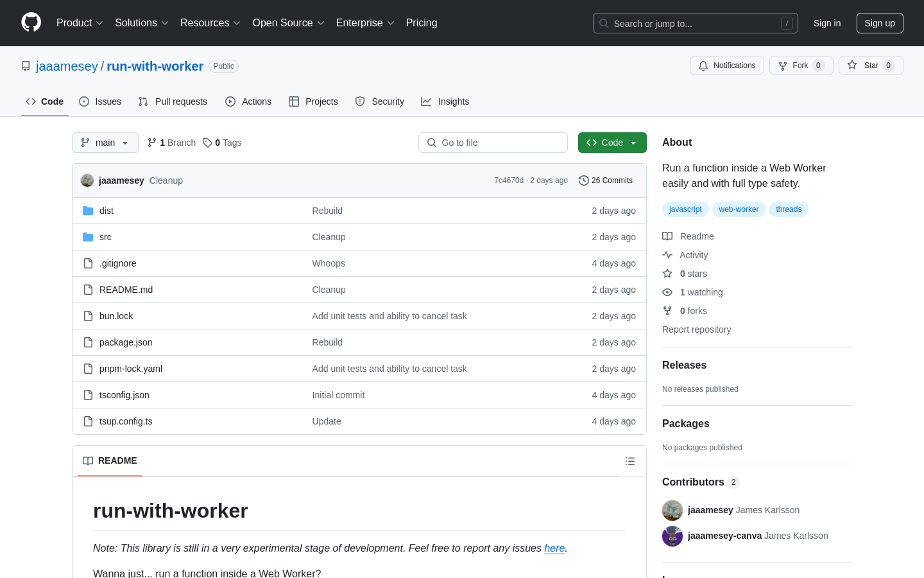924x578 pixels.
Task: Open the notifications bell icon
Action: (x=703, y=65)
